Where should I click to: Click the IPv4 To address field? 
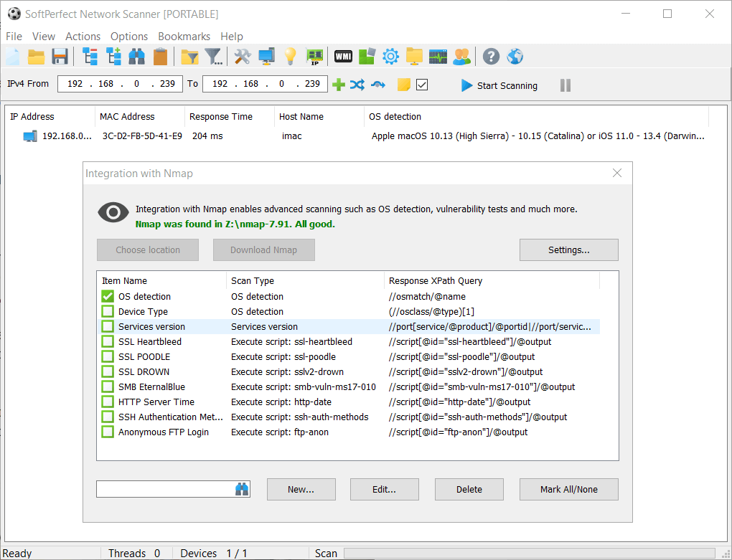(265, 84)
